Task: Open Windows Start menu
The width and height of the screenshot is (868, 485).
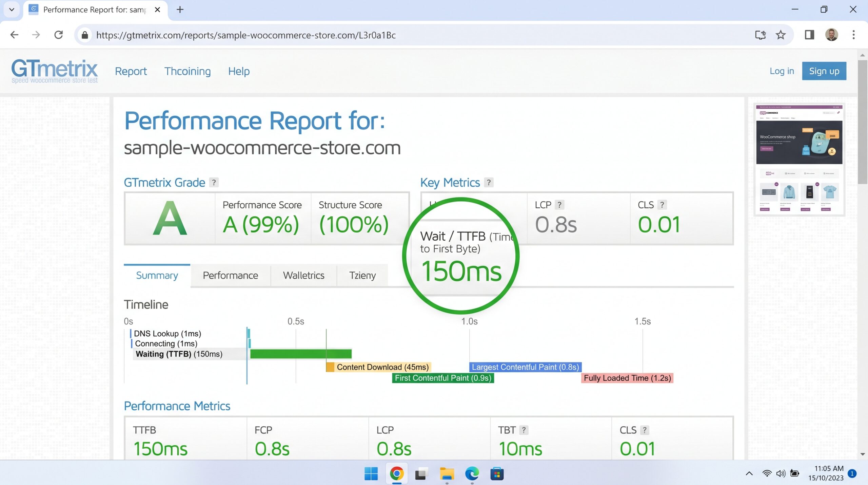Action: 371,473
